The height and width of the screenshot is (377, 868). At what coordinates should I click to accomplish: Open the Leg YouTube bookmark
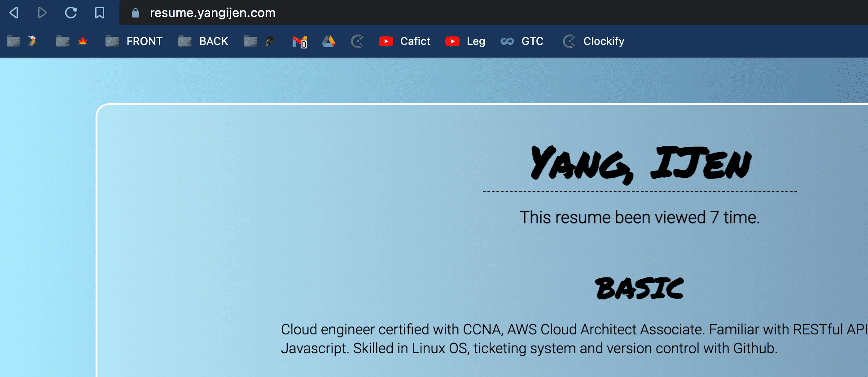[x=465, y=41]
